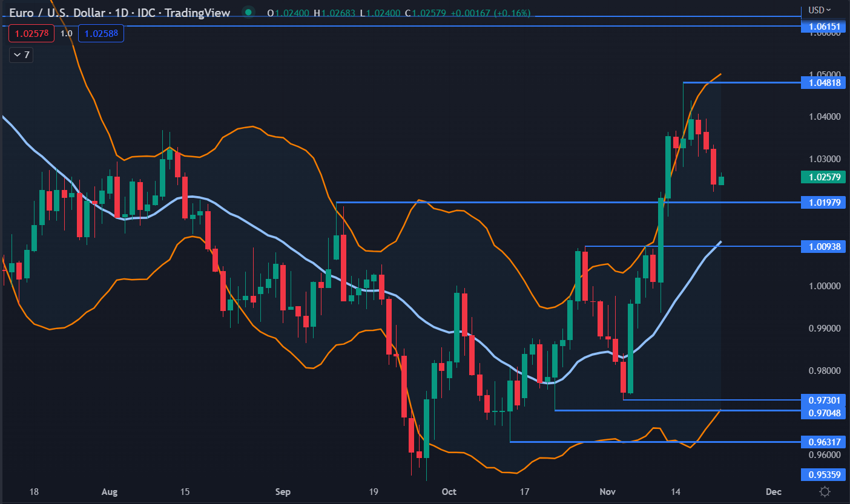Select the 1.04818 price line label
The width and height of the screenshot is (850, 504).
click(x=823, y=82)
